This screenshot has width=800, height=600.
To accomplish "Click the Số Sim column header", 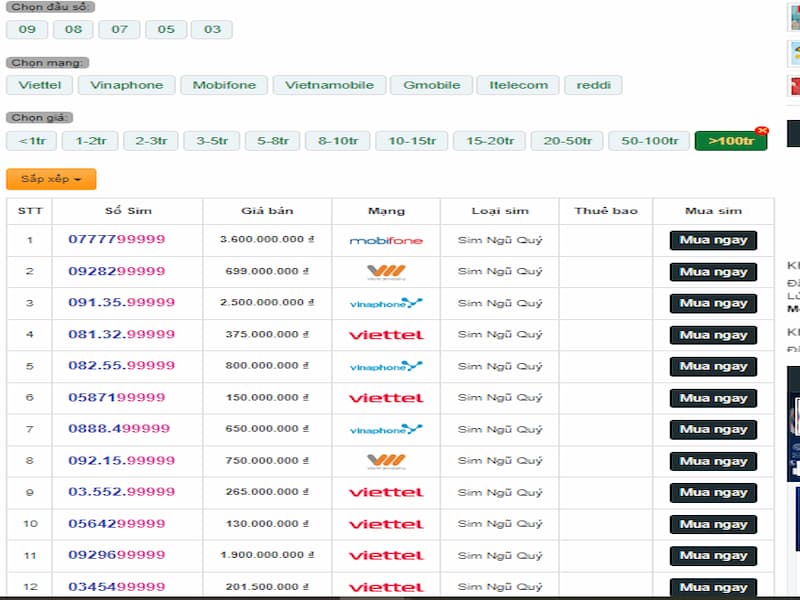I will coord(128,211).
